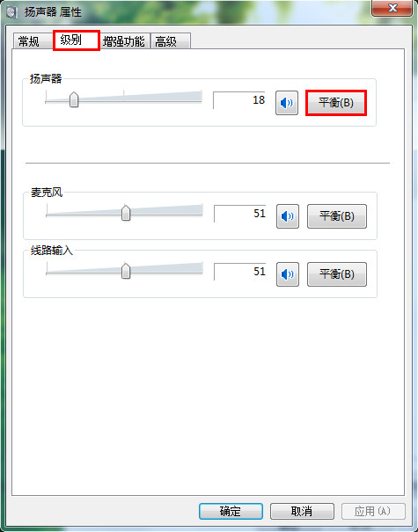Open 平衡(B) for 线路输入
The image size is (418, 532).
click(337, 274)
